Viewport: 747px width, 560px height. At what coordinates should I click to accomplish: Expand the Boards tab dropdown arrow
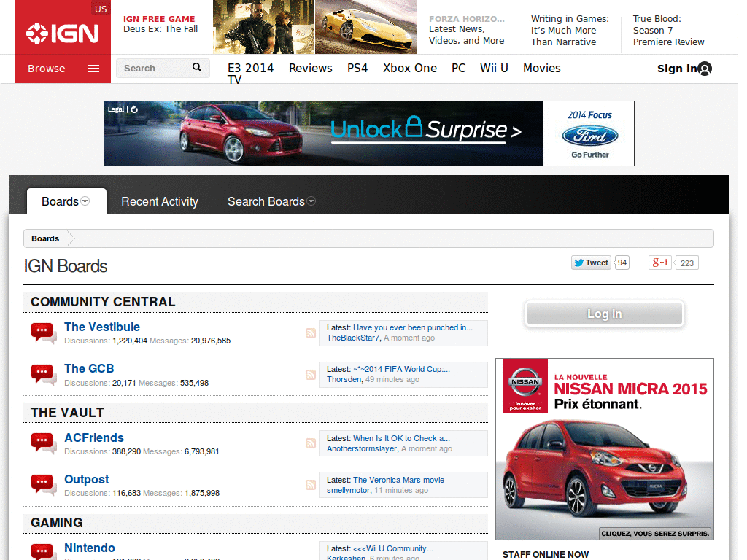85,201
